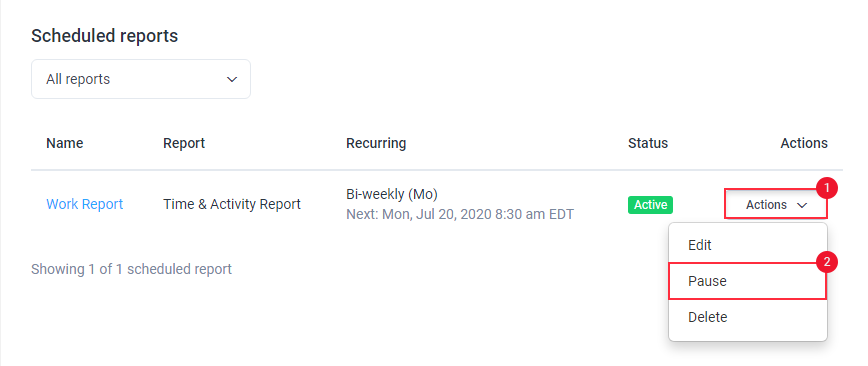Click the green Active status badge
The height and width of the screenshot is (366, 868).
[650, 205]
